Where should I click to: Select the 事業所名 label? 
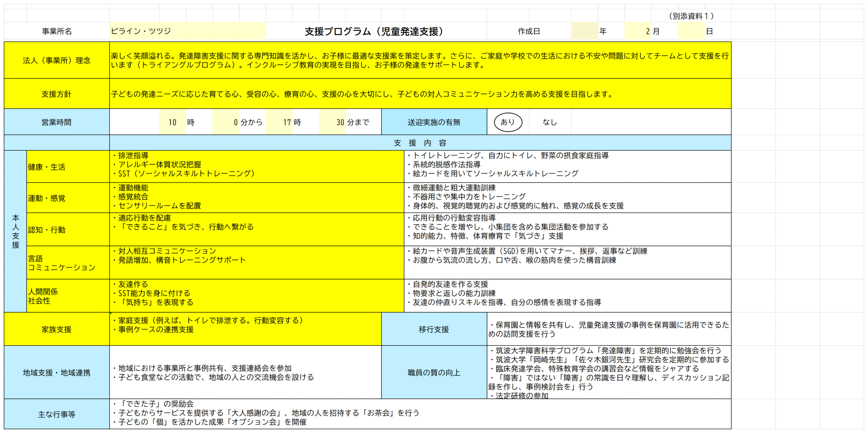[x=57, y=31]
